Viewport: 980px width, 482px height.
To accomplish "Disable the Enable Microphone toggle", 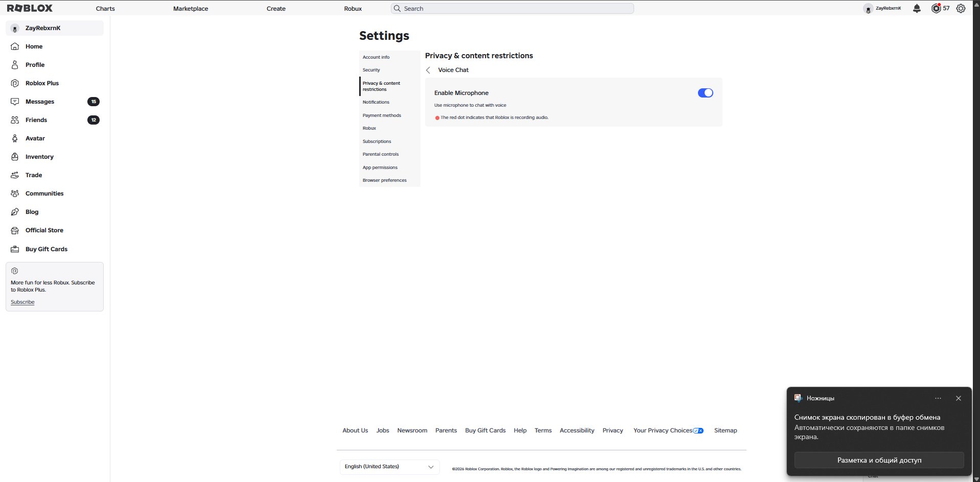I will click(705, 93).
